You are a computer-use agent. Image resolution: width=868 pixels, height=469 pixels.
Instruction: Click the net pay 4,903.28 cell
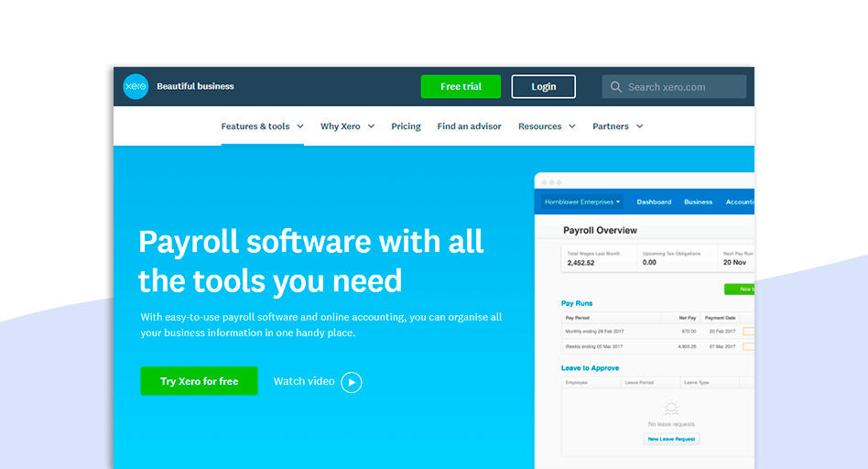pos(687,346)
